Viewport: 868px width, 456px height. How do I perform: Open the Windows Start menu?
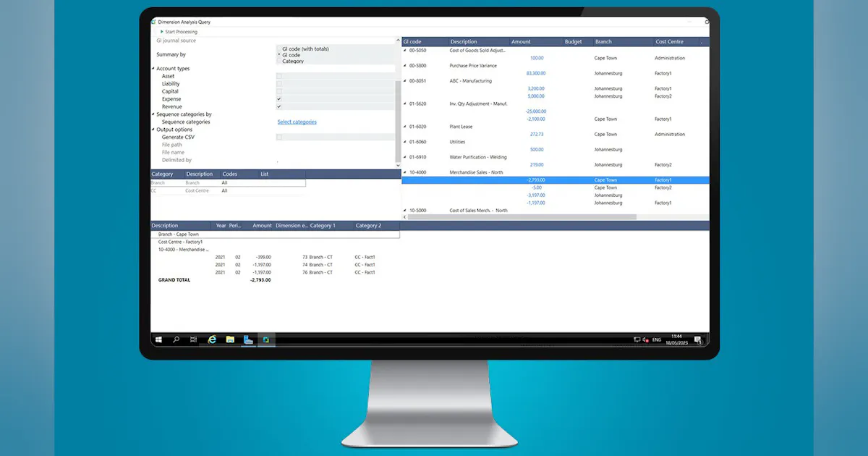(158, 339)
